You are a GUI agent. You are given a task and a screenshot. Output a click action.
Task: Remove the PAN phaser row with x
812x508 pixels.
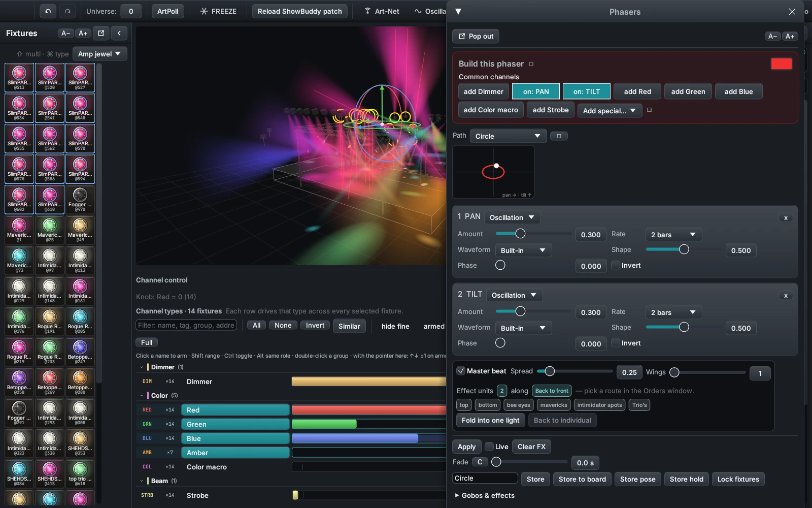tap(786, 217)
